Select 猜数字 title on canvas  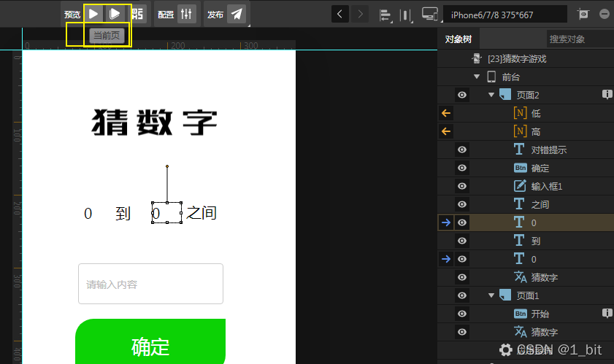point(154,123)
